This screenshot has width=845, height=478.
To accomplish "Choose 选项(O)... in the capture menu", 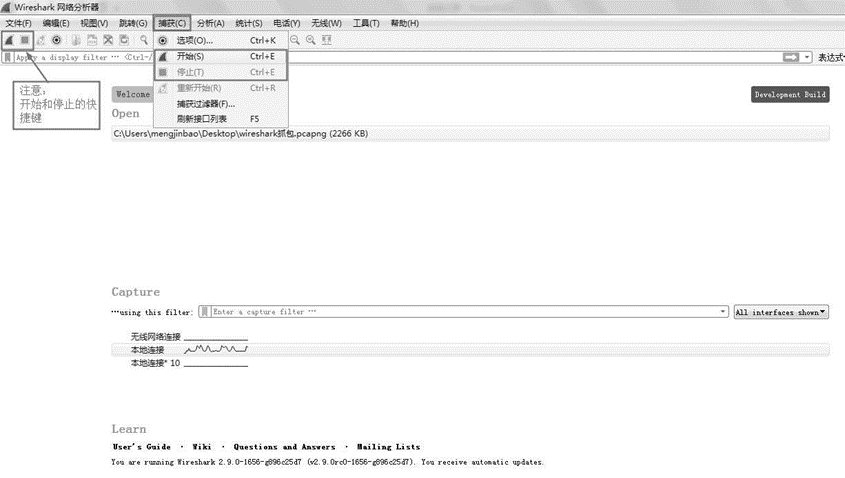I will pos(221,40).
